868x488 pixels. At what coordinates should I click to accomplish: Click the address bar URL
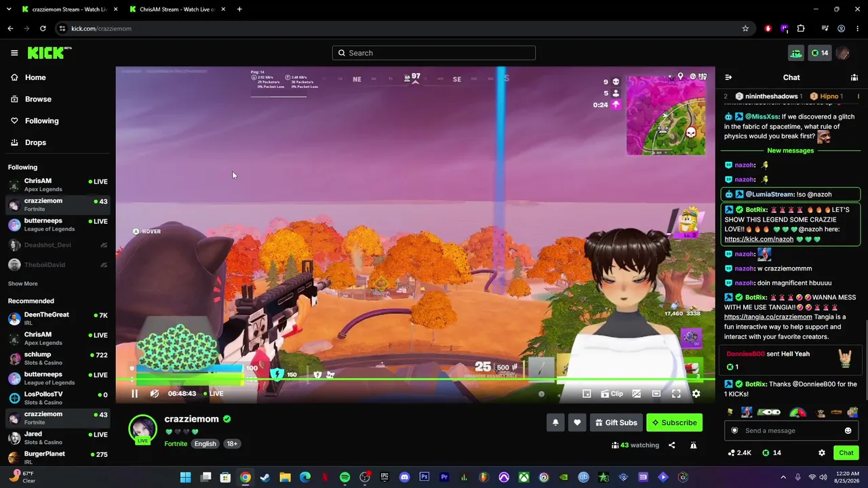[102, 28]
